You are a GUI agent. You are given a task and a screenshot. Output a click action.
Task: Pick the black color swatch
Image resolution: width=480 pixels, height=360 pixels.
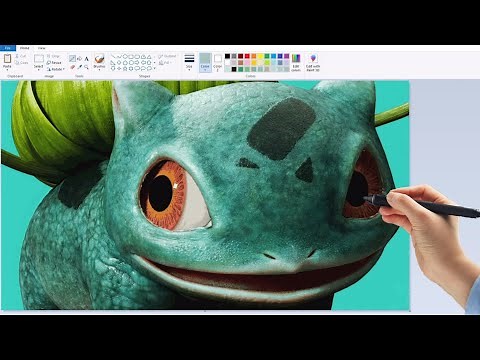(227, 56)
